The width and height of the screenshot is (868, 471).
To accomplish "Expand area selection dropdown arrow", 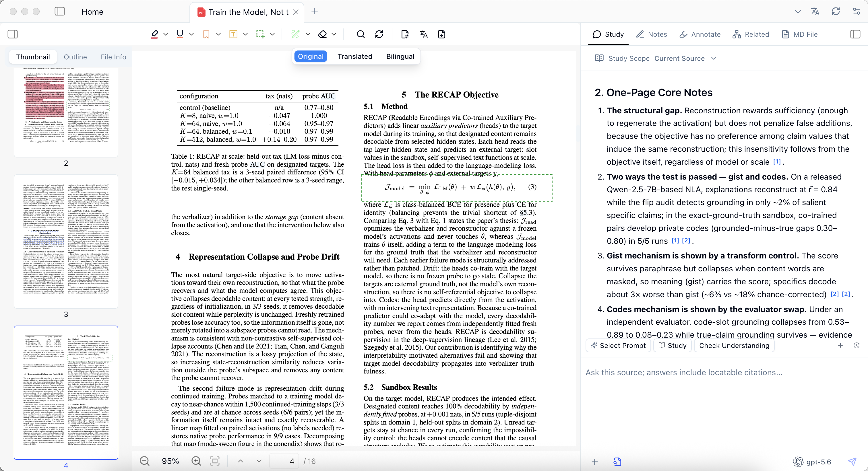I will point(272,34).
